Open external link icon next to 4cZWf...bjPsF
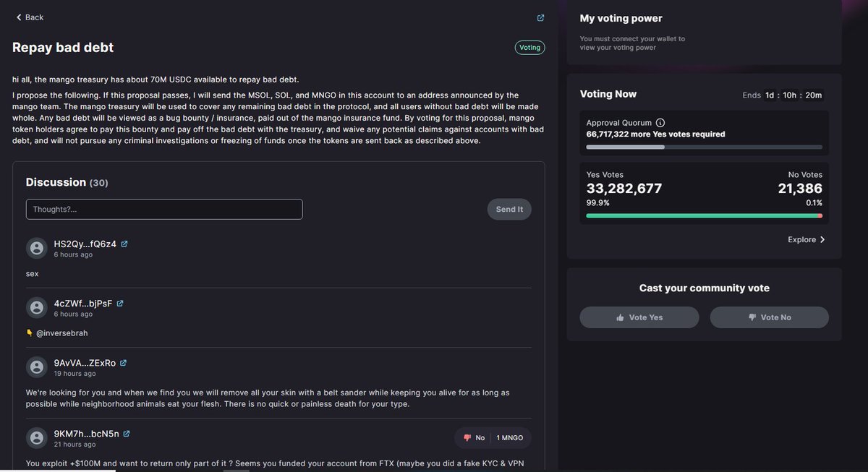The width and height of the screenshot is (868, 472). 120,304
